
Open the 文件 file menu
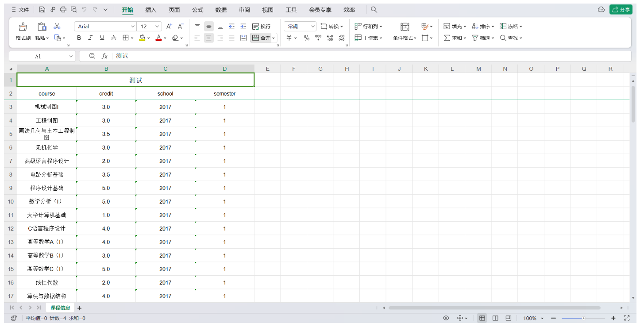20,10
